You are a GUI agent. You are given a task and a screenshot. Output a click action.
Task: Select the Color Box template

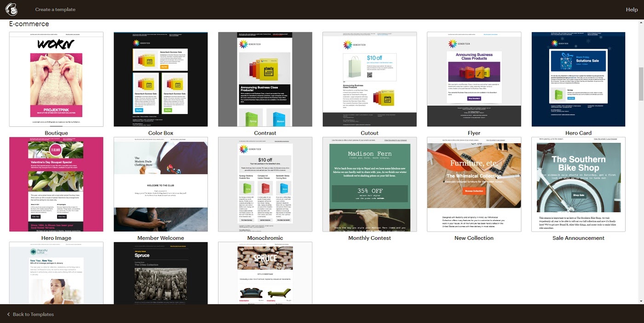coord(161,79)
